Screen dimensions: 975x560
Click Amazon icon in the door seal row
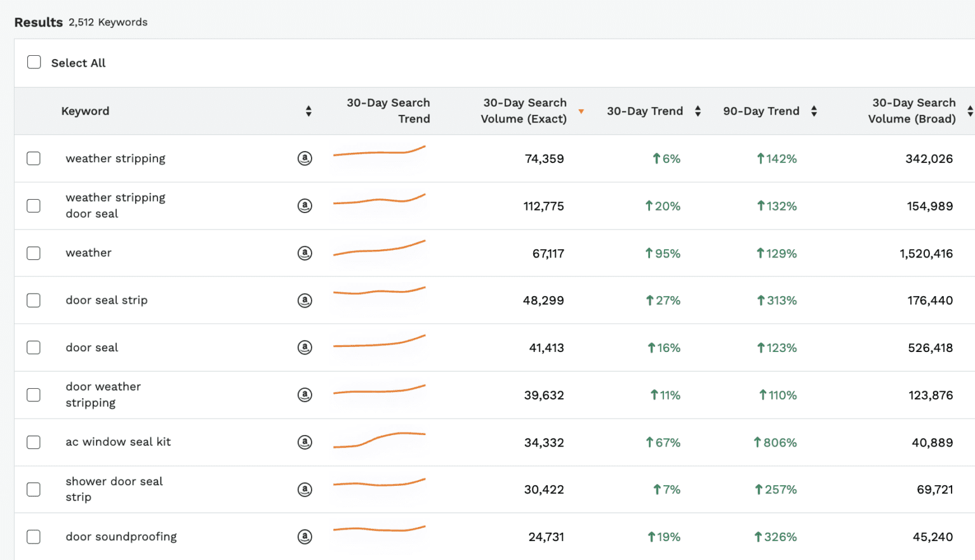305,348
